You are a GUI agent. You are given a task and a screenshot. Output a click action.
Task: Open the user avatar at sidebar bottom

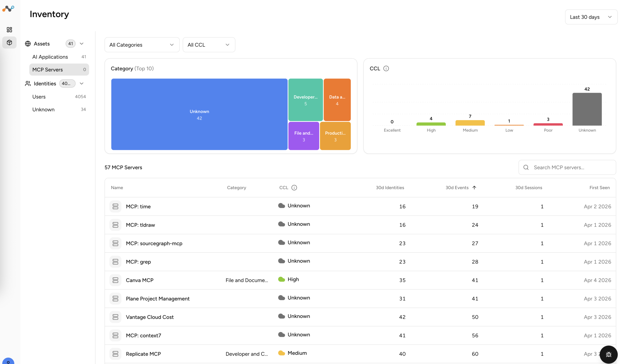pos(8,361)
